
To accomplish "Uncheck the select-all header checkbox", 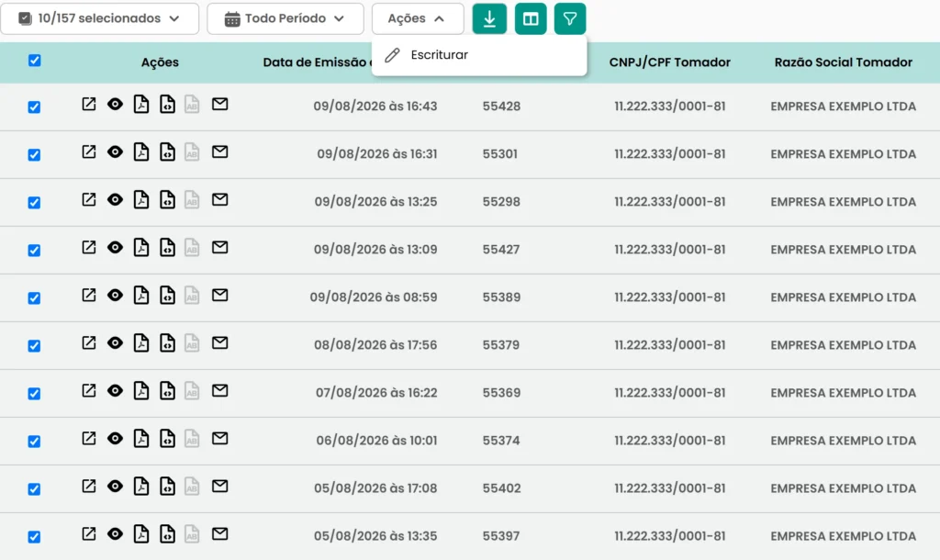I will (35, 61).
